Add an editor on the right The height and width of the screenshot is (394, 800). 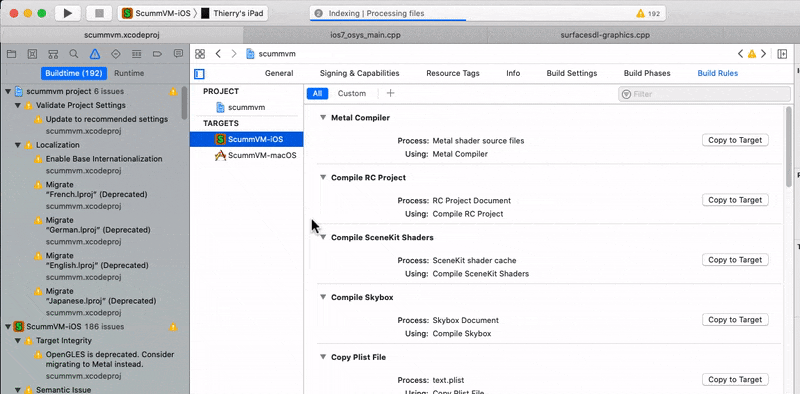tap(782, 54)
